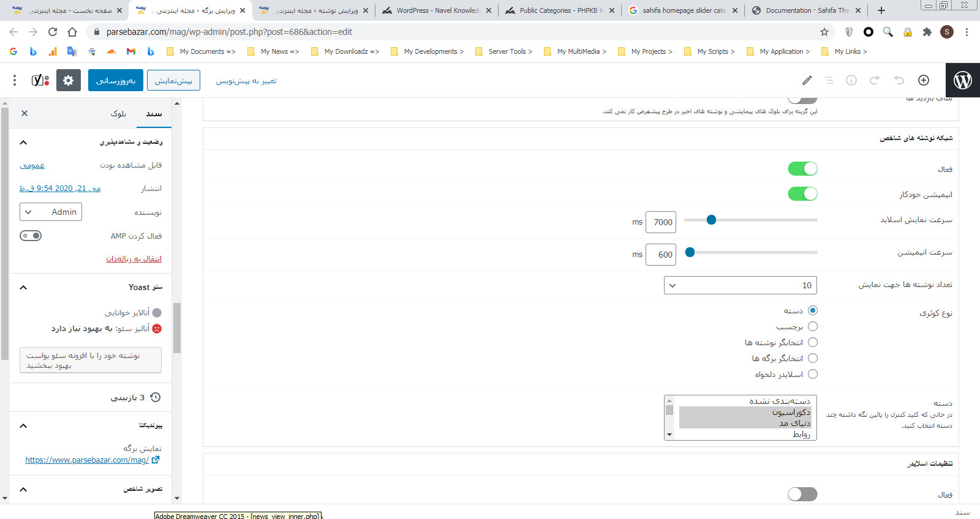The image size is (980, 519).
Task: Close the sidebar with the X icon
Action: [x=24, y=113]
